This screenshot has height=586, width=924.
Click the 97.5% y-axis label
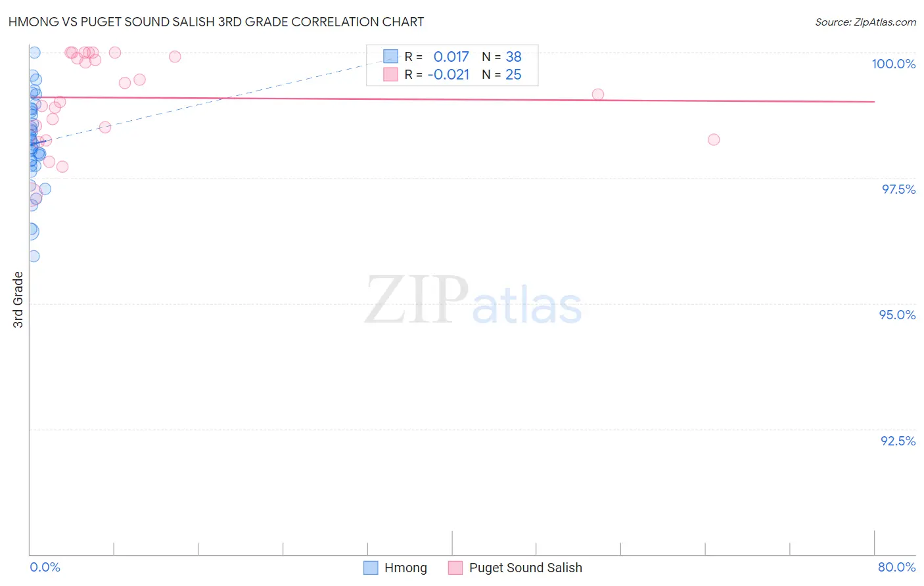pos(898,189)
